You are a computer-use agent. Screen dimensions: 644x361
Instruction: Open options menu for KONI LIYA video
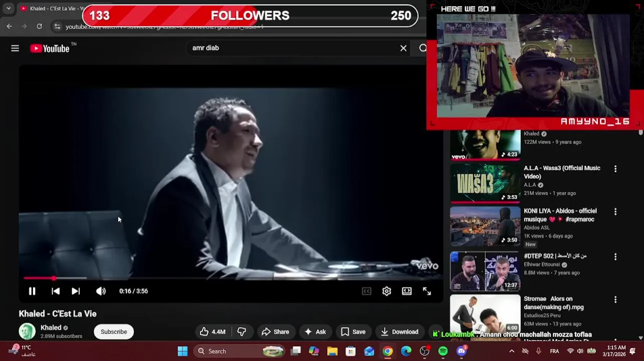click(615, 212)
